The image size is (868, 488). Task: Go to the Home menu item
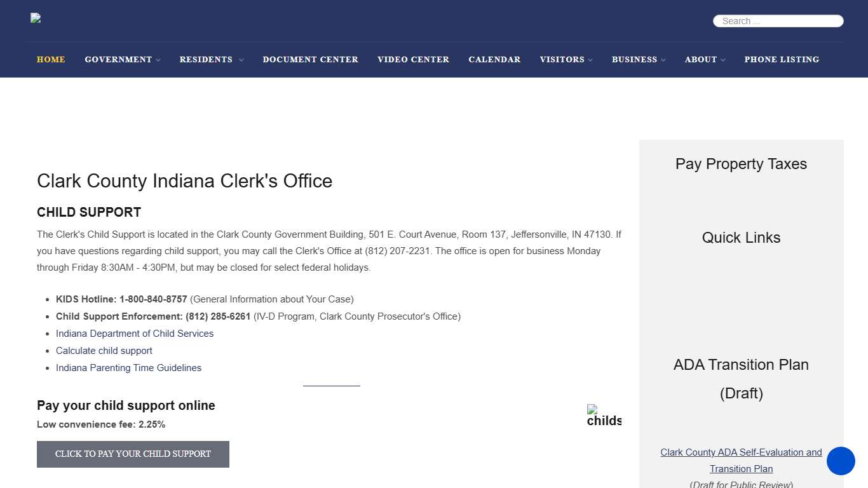pyautogui.click(x=51, y=60)
